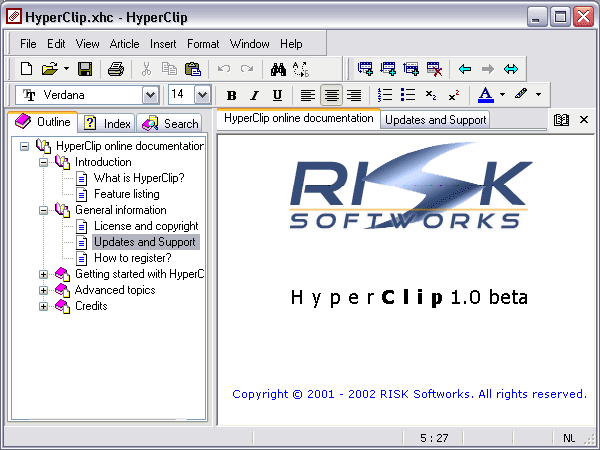
Task: Click the second add-article toolbar icon
Action: tap(388, 69)
